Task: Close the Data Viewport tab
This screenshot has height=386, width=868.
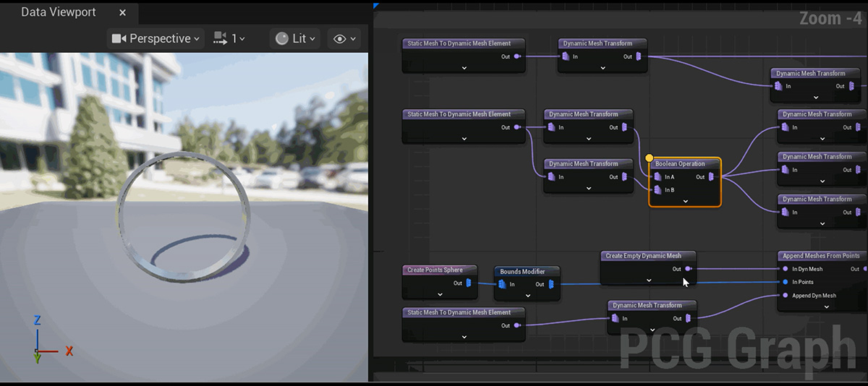Action: pos(122,13)
